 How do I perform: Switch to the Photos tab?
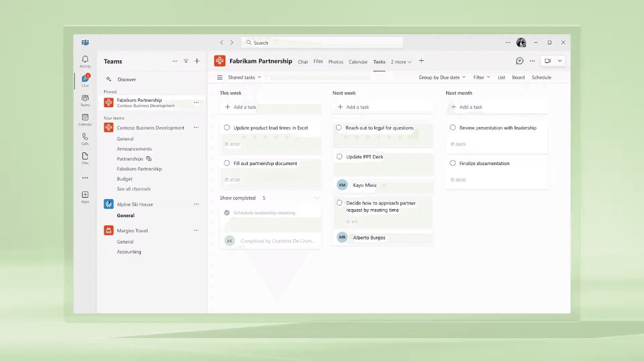335,62
